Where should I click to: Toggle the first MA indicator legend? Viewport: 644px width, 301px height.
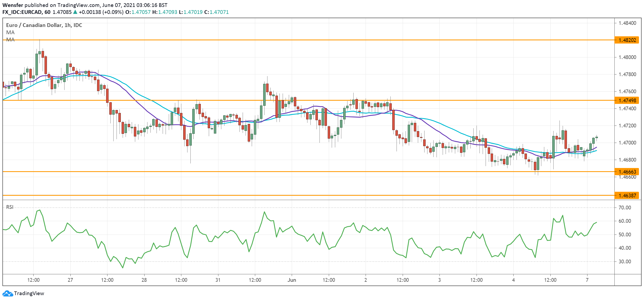[x=10, y=33]
